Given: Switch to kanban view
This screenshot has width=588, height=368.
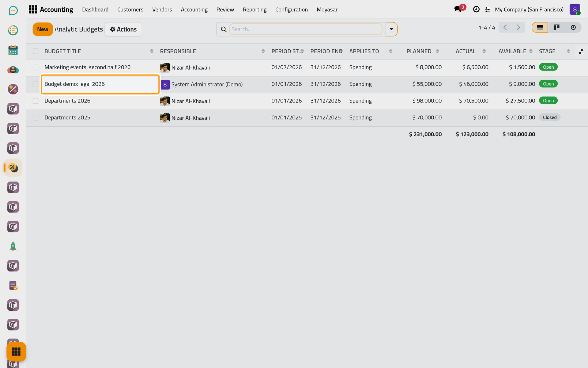Looking at the screenshot, I should click(556, 28).
